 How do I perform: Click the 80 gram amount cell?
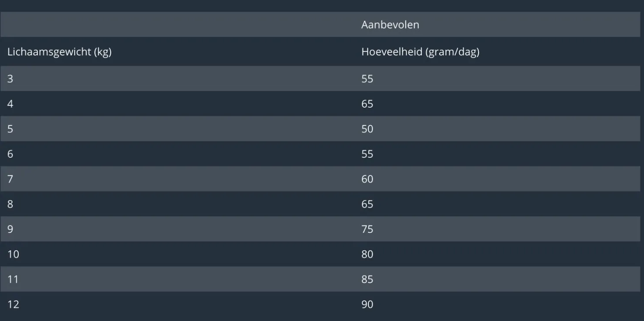pyautogui.click(x=367, y=254)
